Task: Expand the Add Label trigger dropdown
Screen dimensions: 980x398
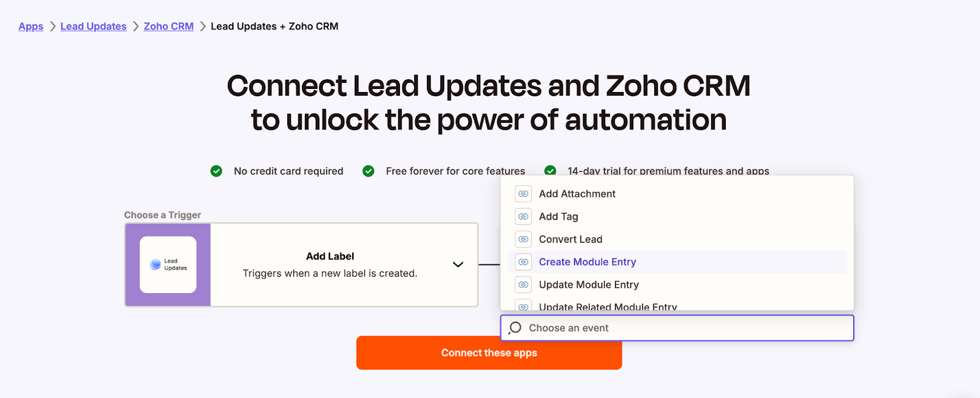Action: click(x=458, y=264)
